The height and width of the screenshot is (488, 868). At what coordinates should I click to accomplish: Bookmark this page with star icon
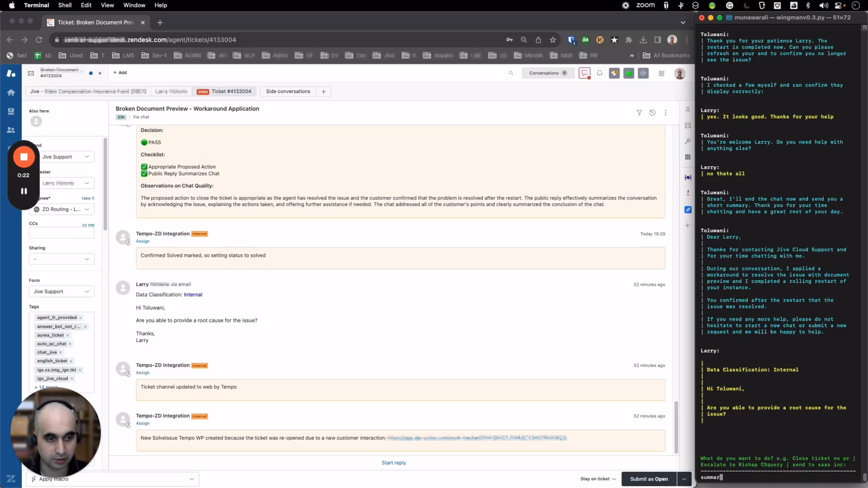pos(553,40)
